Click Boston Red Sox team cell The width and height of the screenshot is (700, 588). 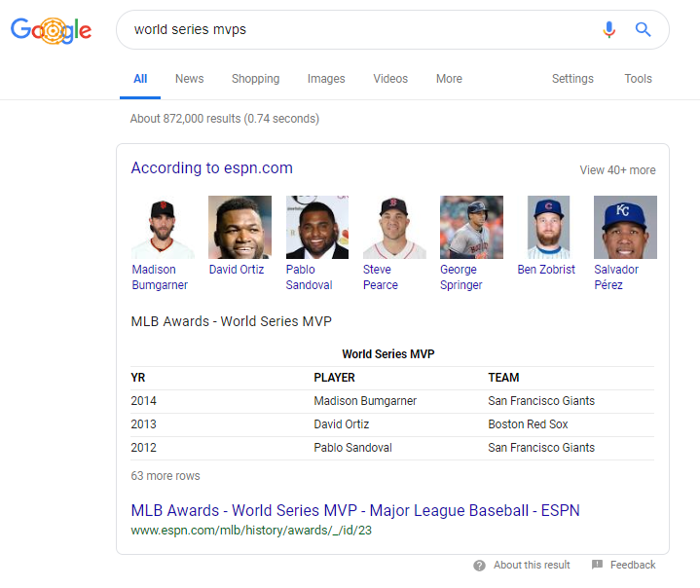coord(528,424)
